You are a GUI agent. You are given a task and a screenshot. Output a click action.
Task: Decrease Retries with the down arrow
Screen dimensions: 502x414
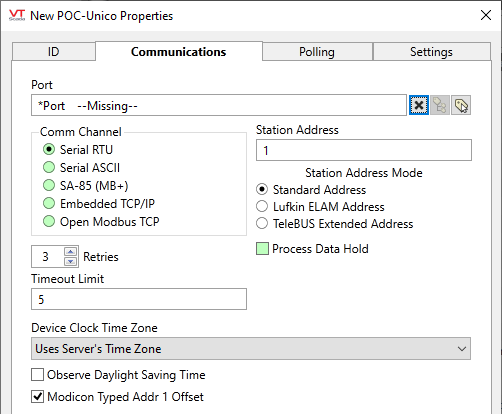click(x=70, y=261)
